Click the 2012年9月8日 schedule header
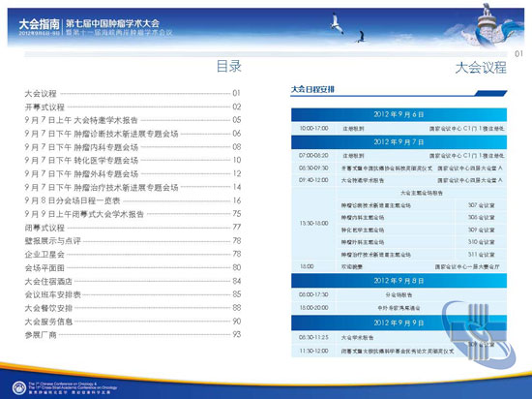The height and width of the screenshot is (399, 532). click(399, 281)
